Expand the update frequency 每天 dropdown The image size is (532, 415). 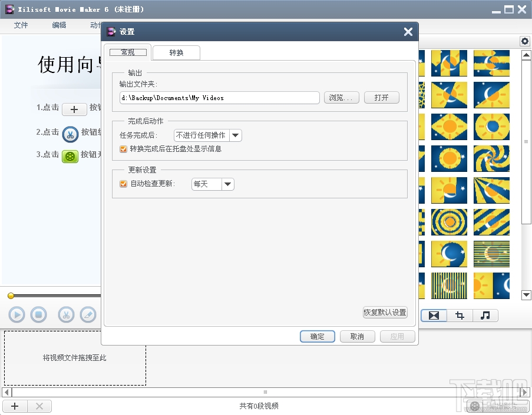228,184
